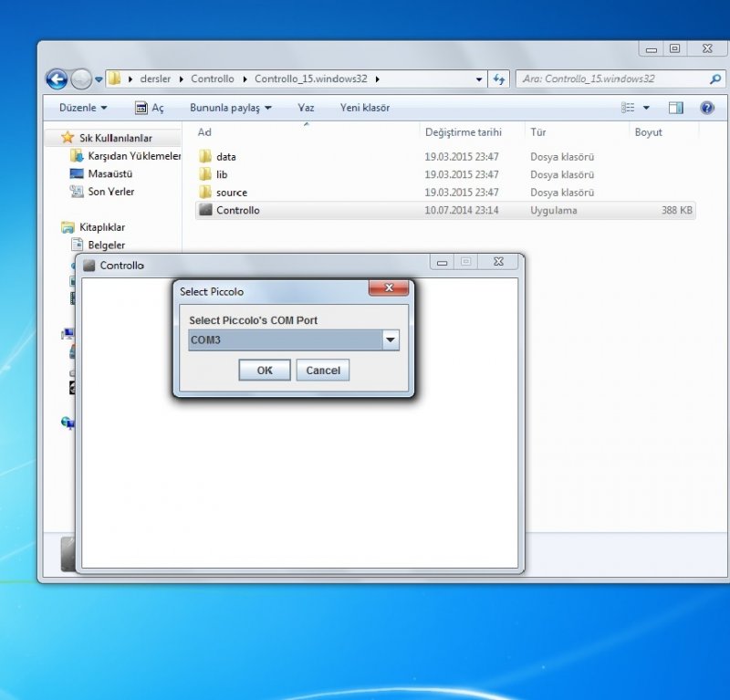The width and height of the screenshot is (730, 700).
Task: Expand the address bar history dropdown
Action: [480, 79]
